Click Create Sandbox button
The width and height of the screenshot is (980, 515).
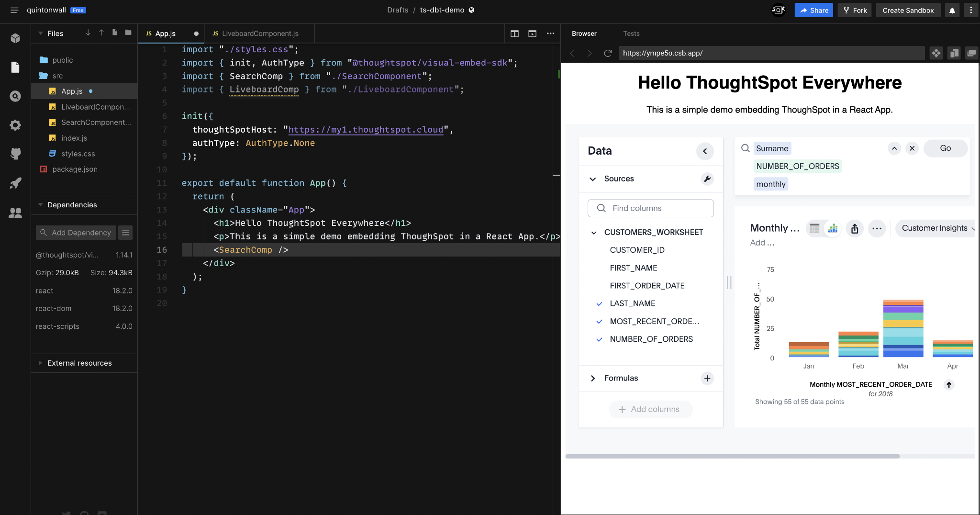click(x=908, y=10)
